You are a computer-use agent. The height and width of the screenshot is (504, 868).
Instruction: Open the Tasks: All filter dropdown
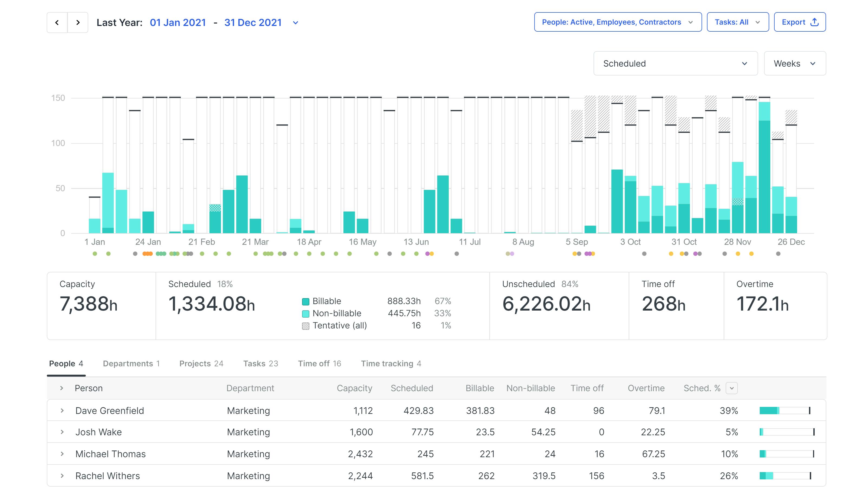tap(738, 22)
